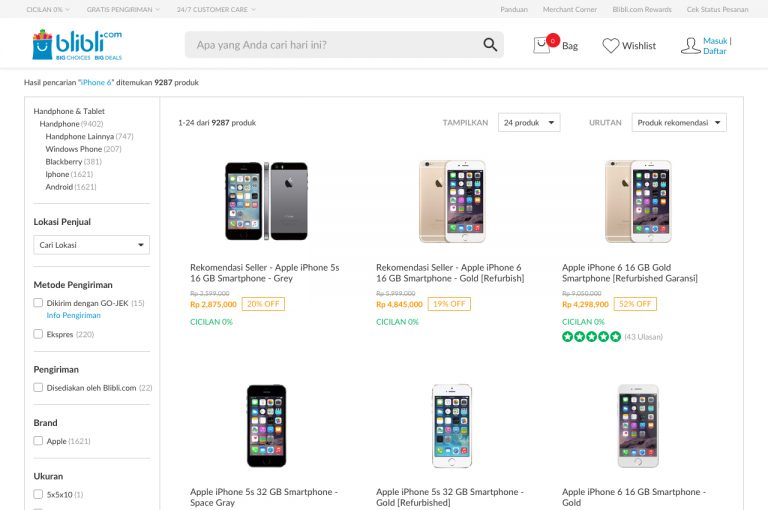Click the user profile icon
Viewport: 768px width, 510px height.
click(x=690, y=46)
